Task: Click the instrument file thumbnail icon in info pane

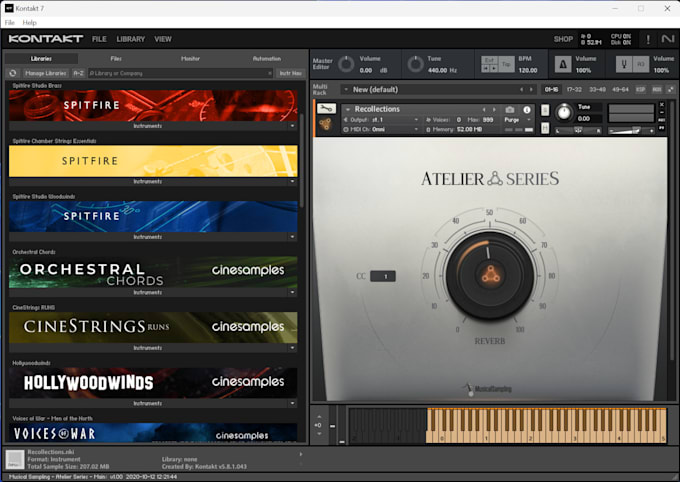Action: pyautogui.click(x=15, y=459)
